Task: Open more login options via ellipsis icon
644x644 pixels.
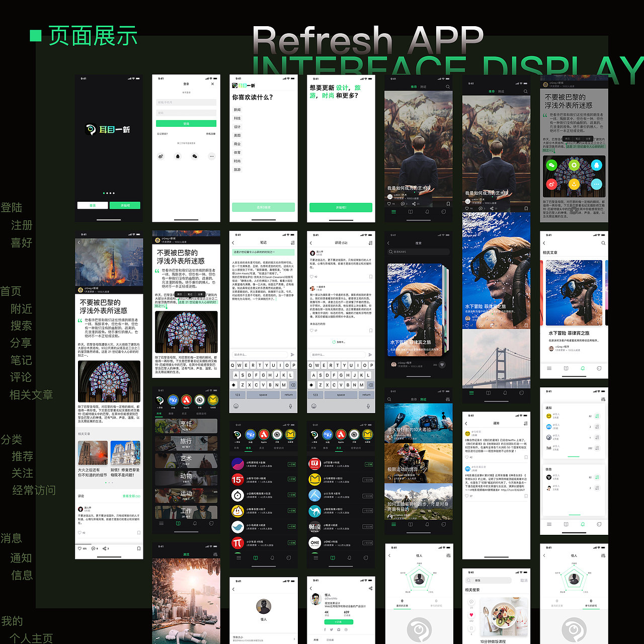Action: (212, 156)
